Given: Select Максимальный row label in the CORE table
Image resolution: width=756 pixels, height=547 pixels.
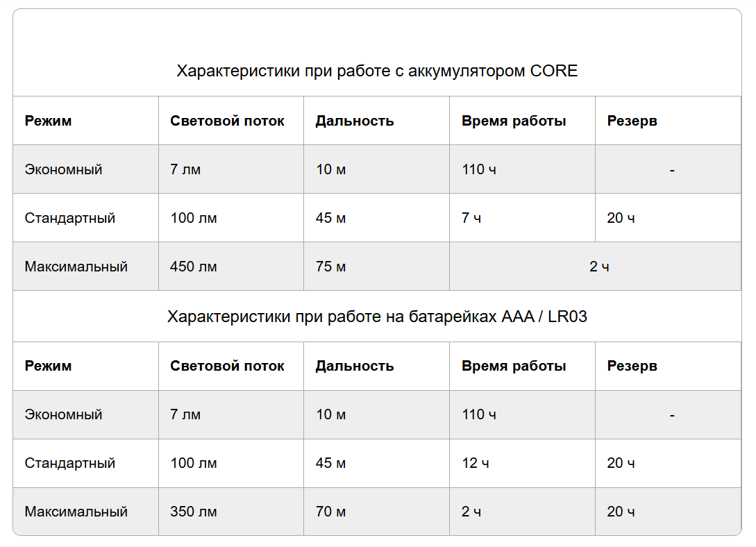Looking at the screenshot, I should click(x=76, y=267).
